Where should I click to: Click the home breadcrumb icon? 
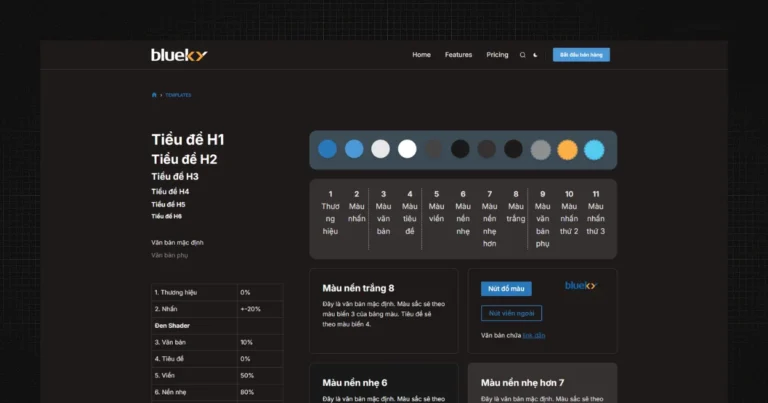(154, 95)
